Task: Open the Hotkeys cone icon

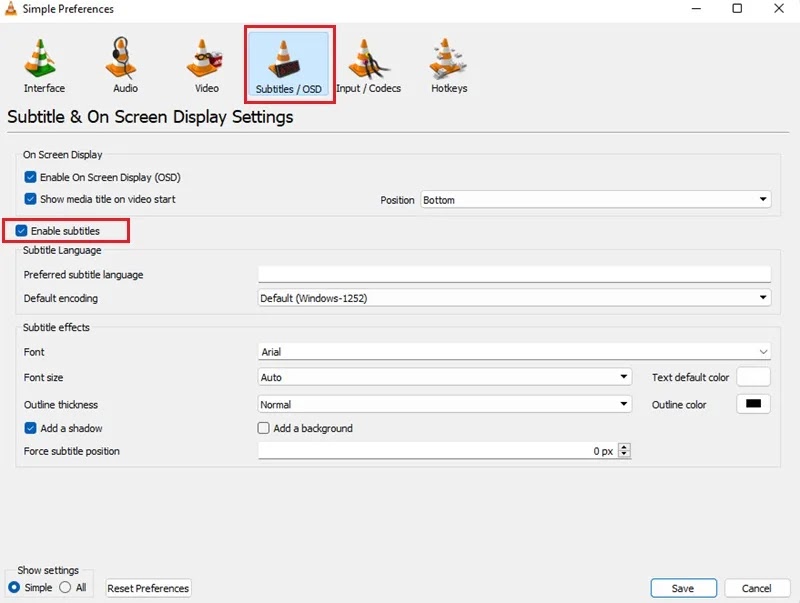Action: pyautogui.click(x=448, y=58)
